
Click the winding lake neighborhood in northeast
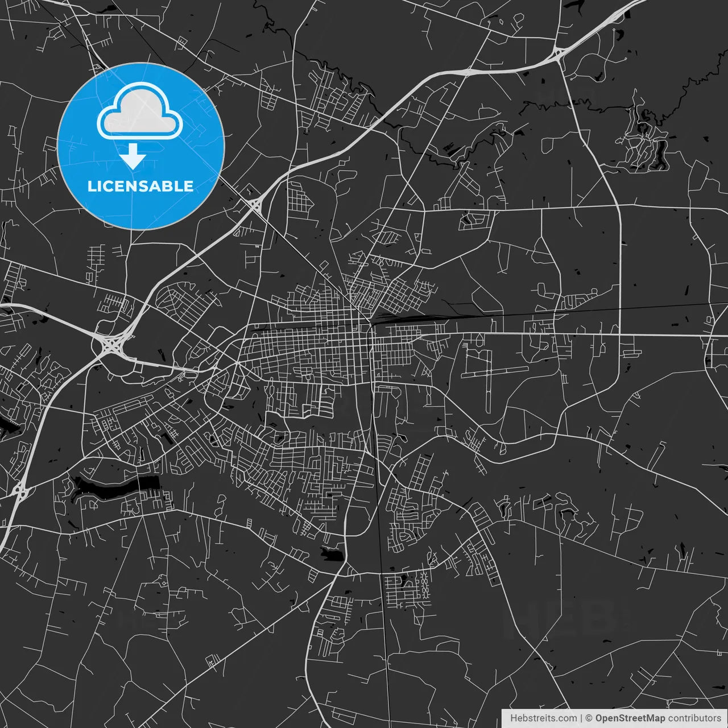tap(646, 139)
